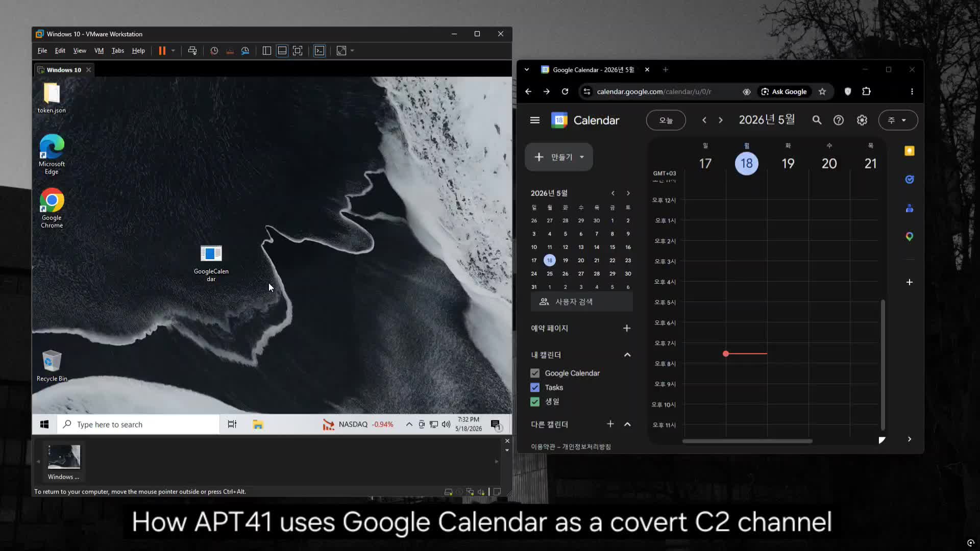Image resolution: width=980 pixels, height=551 pixels.
Task: Collapse the 다른 캘린더 section
Action: 627,424
